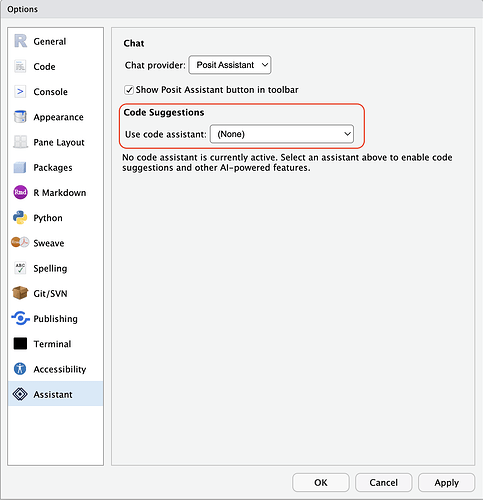Go to Spelling preferences
The width and height of the screenshot is (483, 500).
pyautogui.click(x=56, y=268)
